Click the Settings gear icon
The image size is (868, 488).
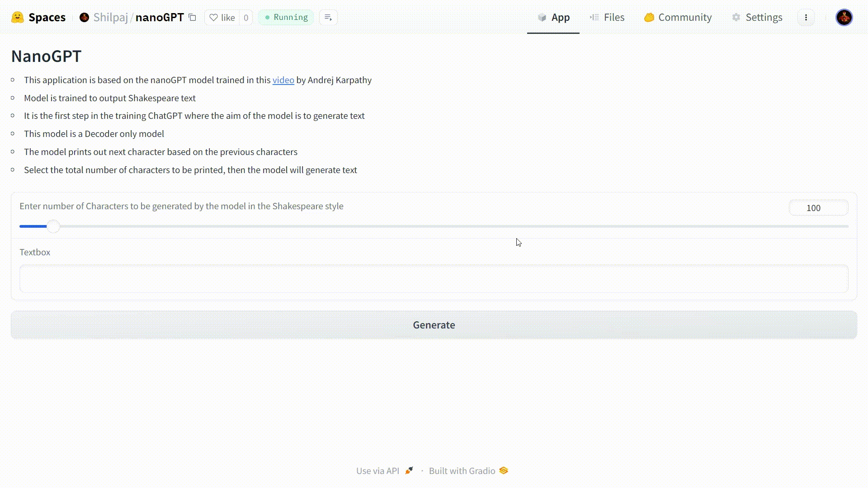pyautogui.click(x=736, y=17)
